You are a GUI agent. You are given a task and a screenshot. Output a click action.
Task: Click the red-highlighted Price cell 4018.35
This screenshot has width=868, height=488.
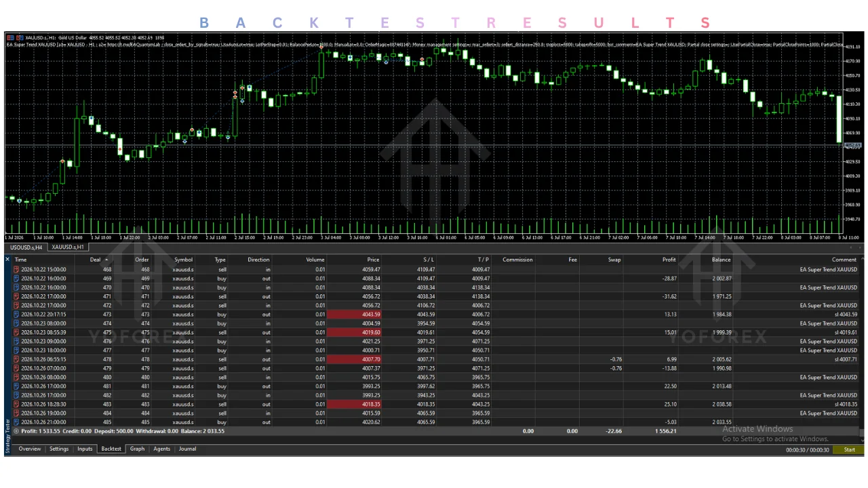pos(355,404)
